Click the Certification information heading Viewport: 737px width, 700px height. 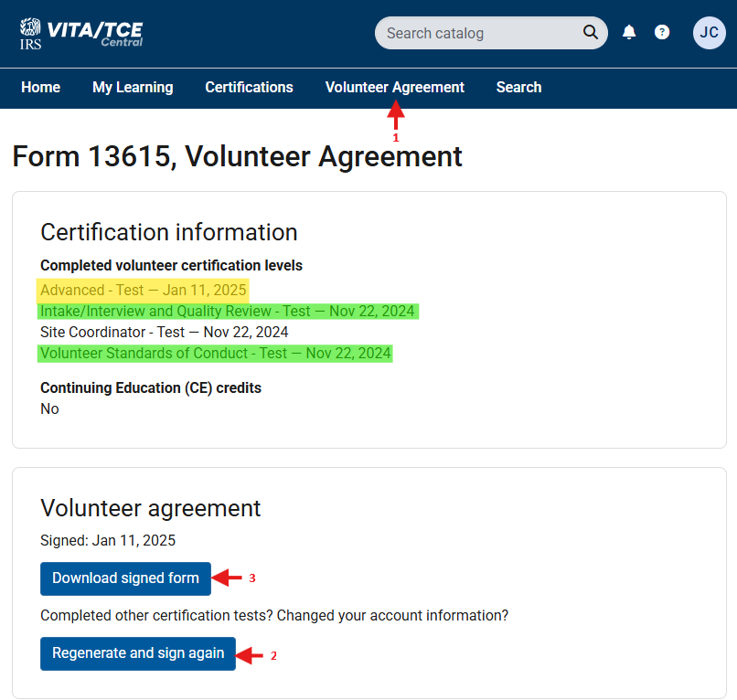tap(169, 232)
